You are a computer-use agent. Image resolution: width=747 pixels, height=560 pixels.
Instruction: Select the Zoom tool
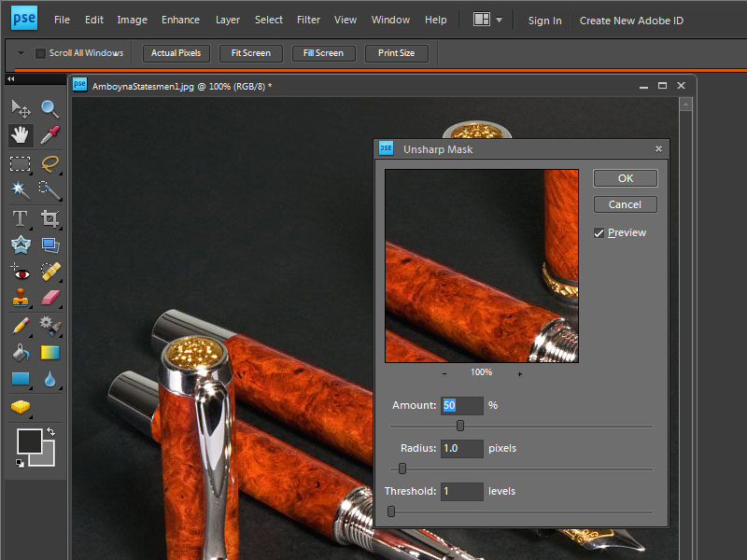click(x=49, y=109)
